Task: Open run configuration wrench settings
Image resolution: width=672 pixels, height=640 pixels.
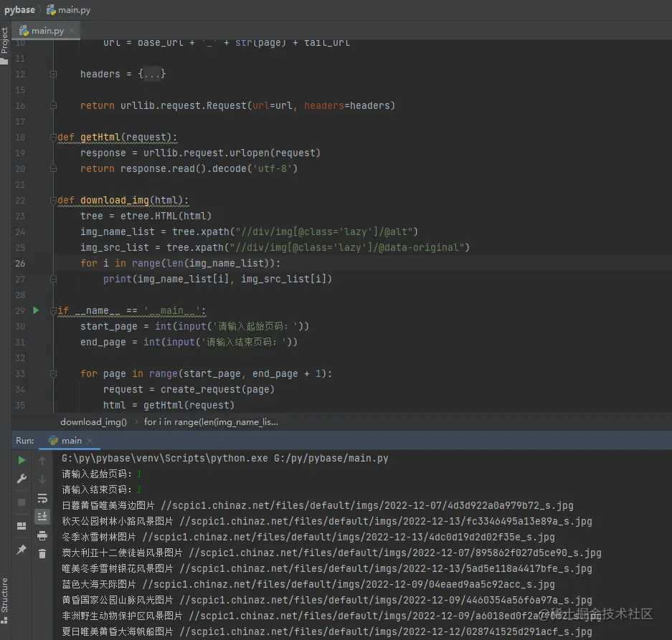Action: pos(22,479)
